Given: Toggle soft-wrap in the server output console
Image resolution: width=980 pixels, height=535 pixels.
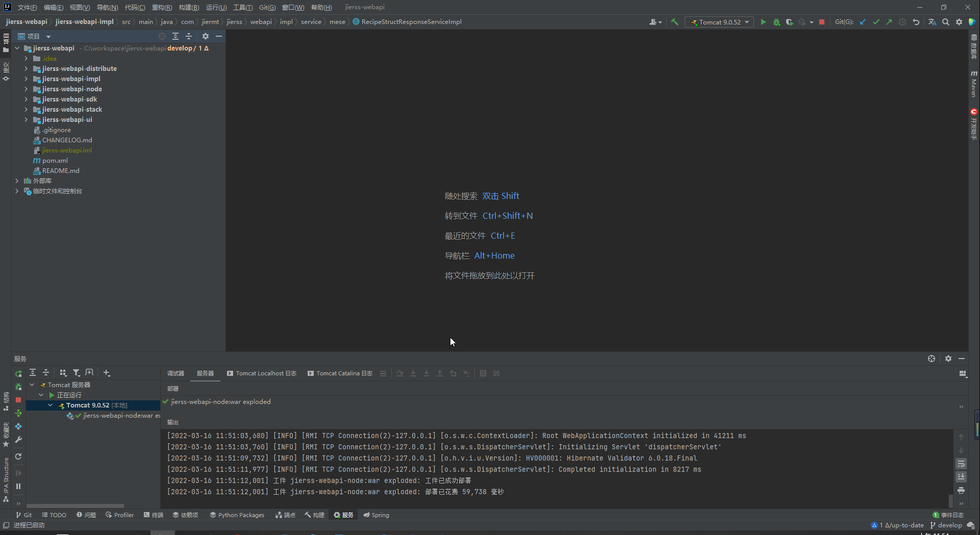Looking at the screenshot, I should pos(961,464).
